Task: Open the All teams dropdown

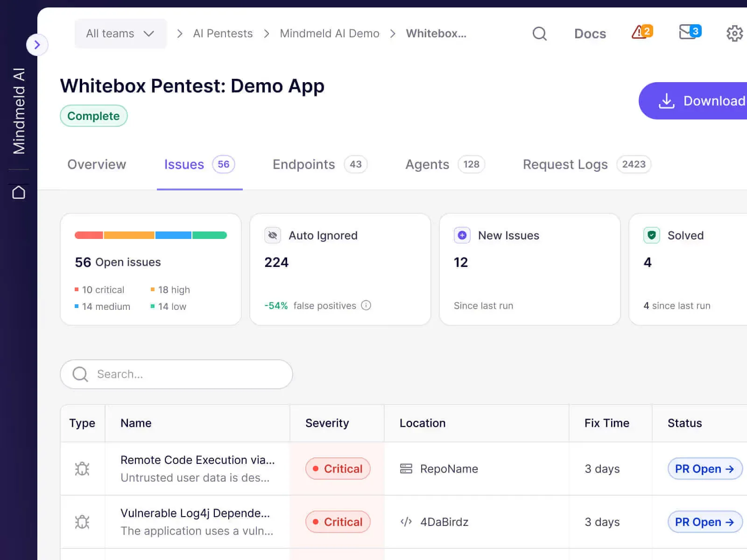Action: click(x=120, y=33)
